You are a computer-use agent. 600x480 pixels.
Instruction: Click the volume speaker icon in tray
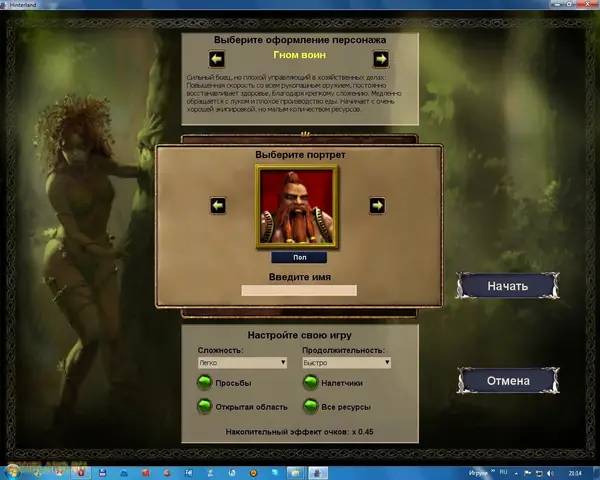point(550,473)
